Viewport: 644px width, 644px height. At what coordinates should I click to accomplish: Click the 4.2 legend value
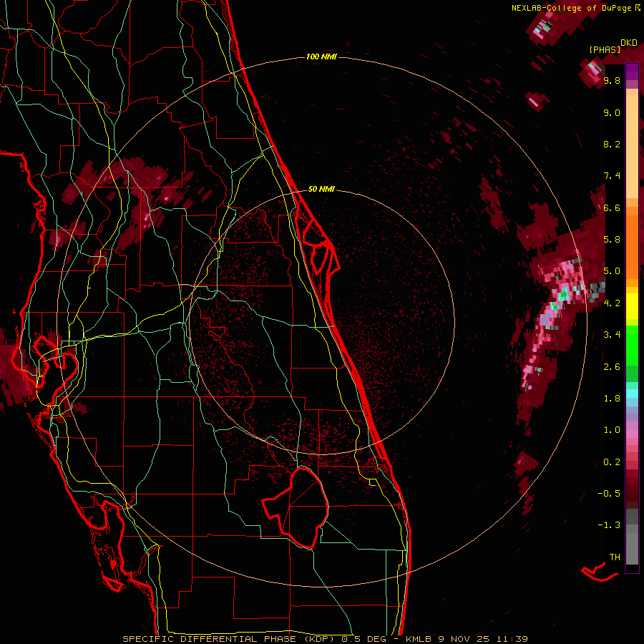(x=612, y=303)
